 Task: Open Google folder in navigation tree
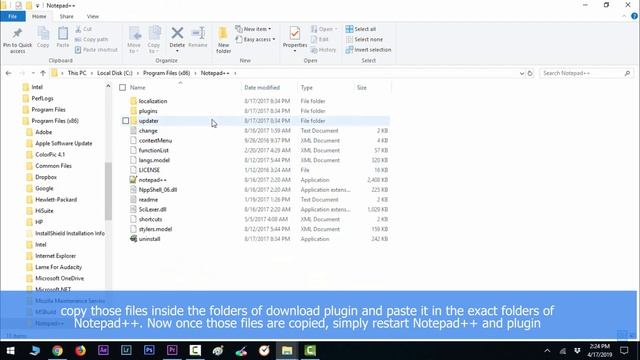pos(44,188)
